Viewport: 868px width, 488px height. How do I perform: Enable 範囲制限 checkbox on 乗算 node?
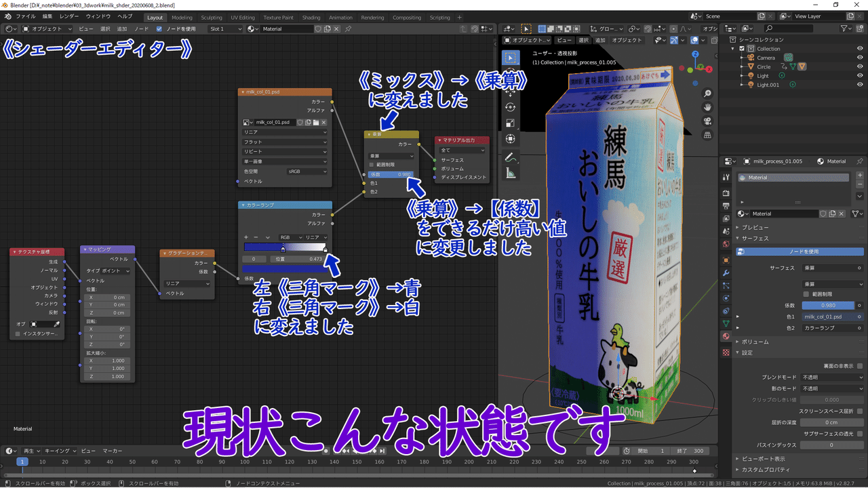point(372,165)
